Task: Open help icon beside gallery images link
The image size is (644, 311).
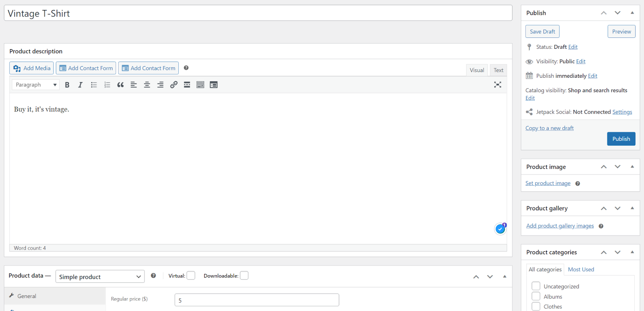Action: (601, 226)
